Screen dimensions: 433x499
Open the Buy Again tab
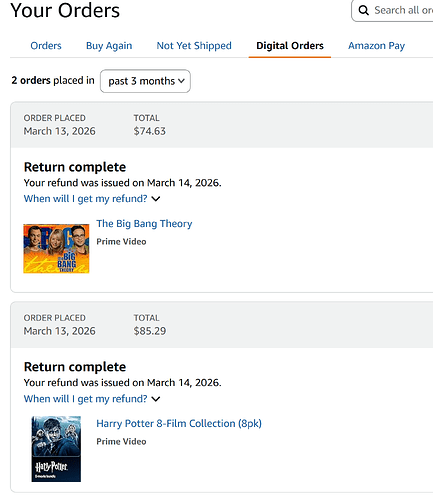109,46
